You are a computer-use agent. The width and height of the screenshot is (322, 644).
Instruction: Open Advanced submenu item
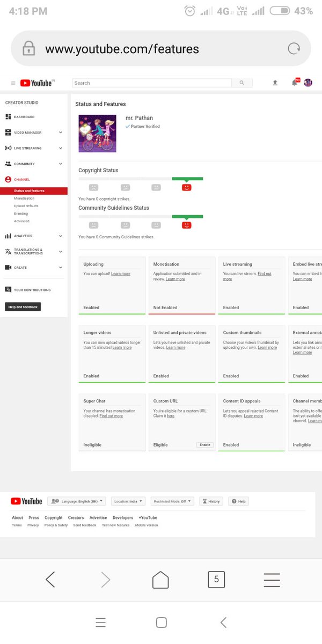[22, 221]
